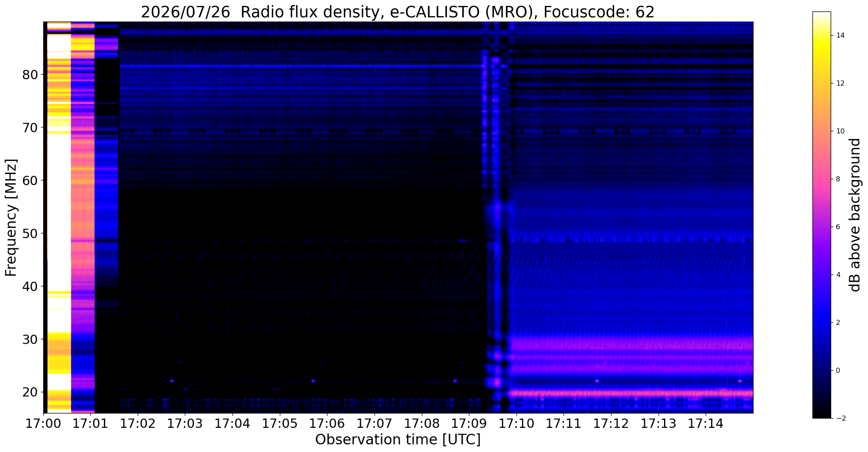868x452 pixels.
Task: Click the colorbar tick label 8
Action: coord(837,179)
